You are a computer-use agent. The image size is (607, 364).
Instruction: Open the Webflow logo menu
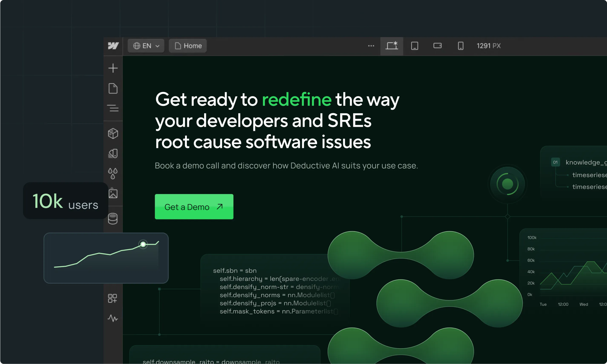coord(113,46)
